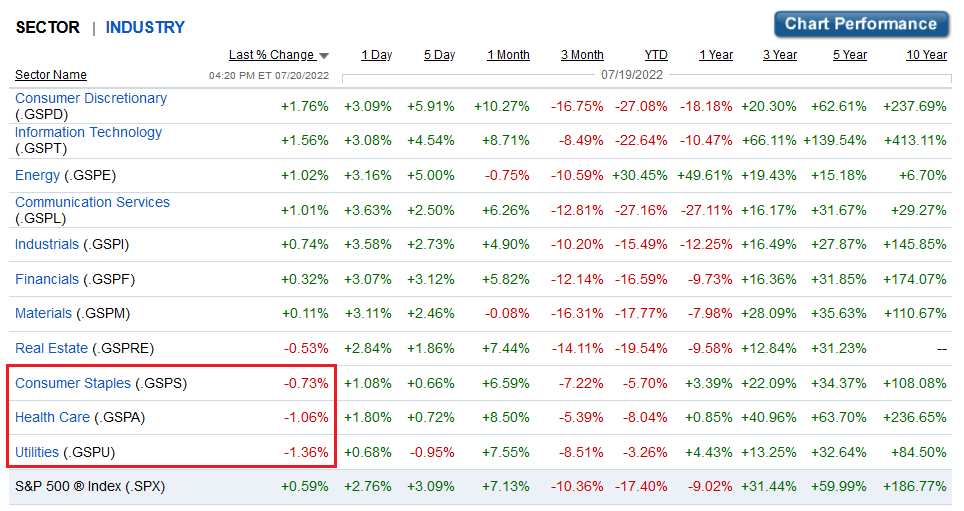Select the S&P 500 ® Index (.SPX) label
The width and height of the screenshot is (964, 511).
click(90, 486)
